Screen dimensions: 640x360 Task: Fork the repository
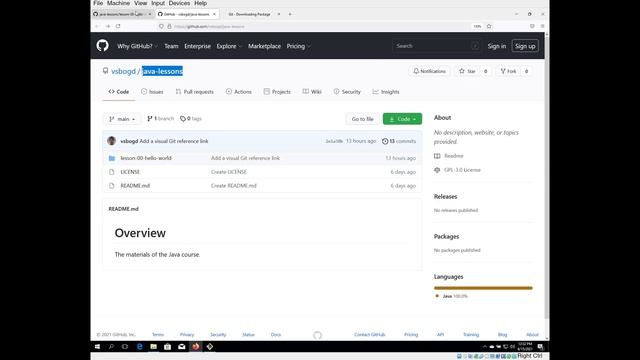pos(508,71)
